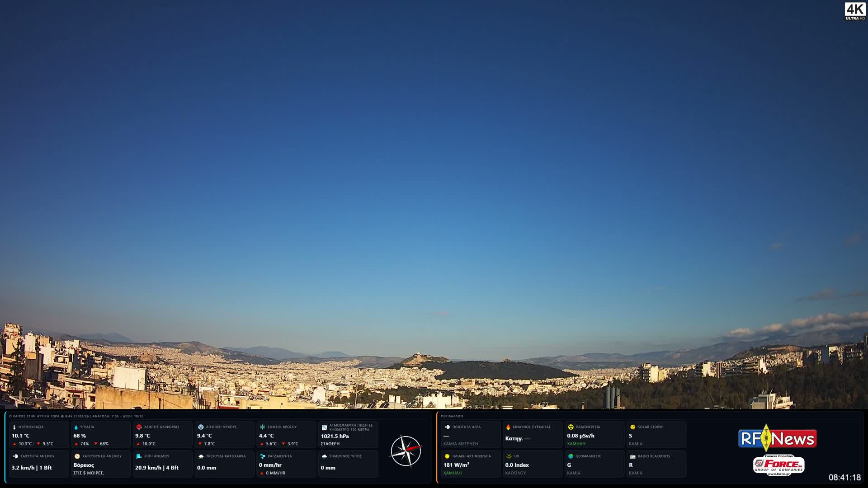Click the 9.4 °C wind chill value
Image resolution: width=868 pixels, height=488 pixels.
point(204,436)
